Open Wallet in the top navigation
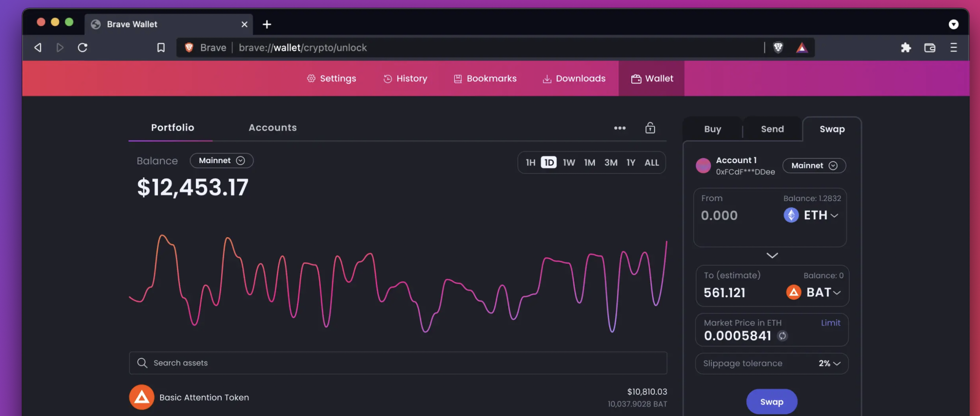The image size is (980, 416). pos(652,78)
